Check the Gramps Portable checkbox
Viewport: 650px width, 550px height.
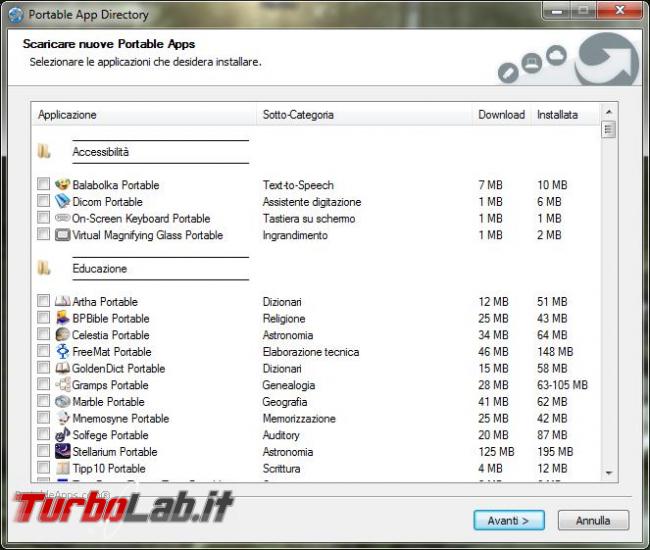pyautogui.click(x=43, y=383)
